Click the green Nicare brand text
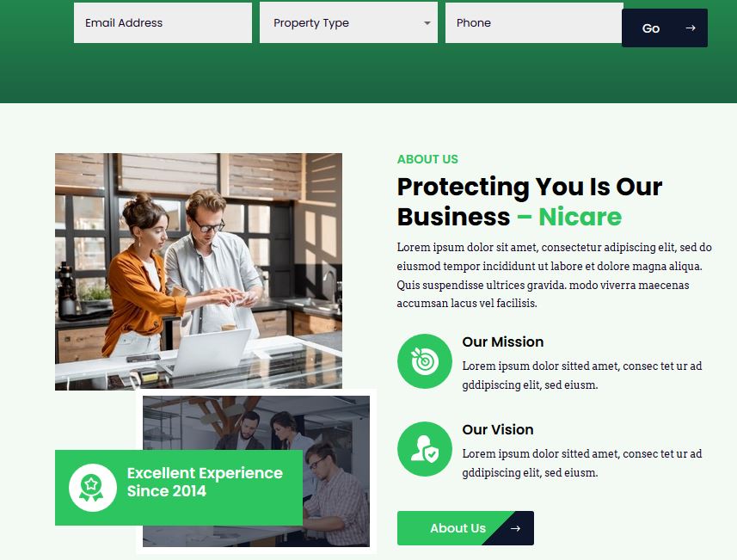Image resolution: width=737 pixels, height=560 pixels. tap(580, 217)
